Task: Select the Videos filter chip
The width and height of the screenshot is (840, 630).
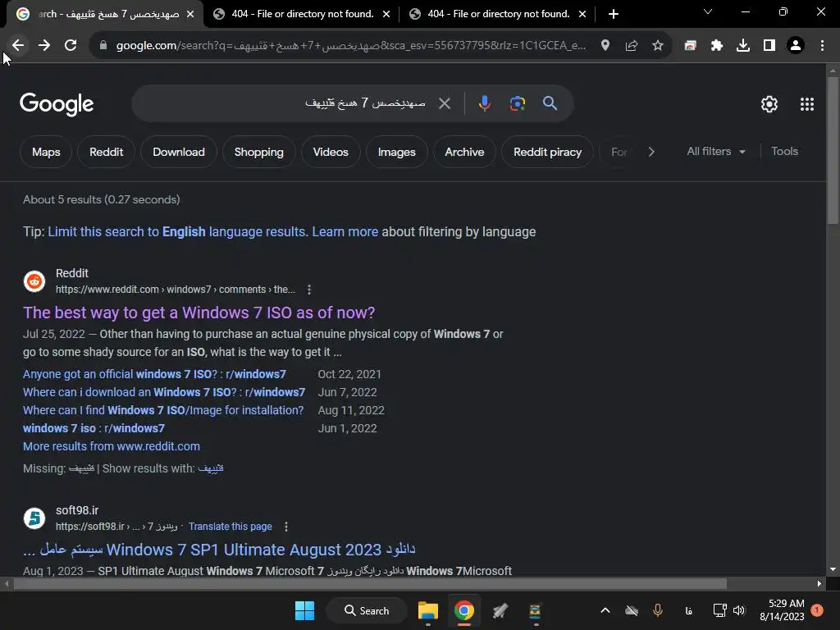Action: [331, 152]
